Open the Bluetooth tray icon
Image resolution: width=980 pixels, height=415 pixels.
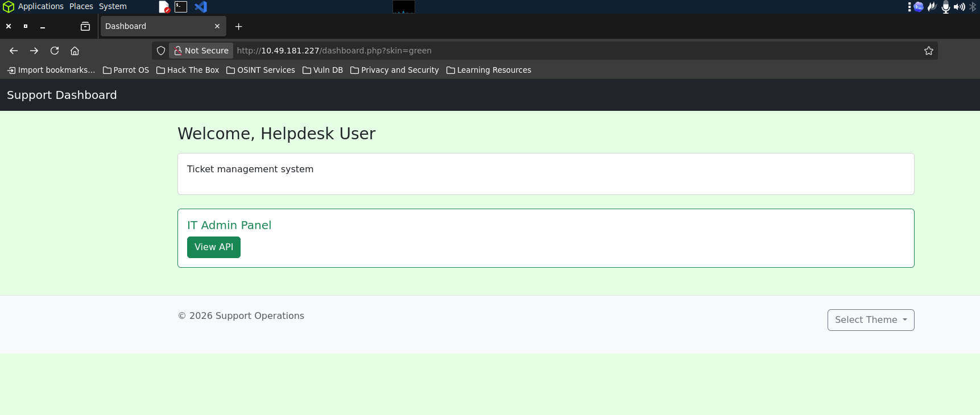973,7
